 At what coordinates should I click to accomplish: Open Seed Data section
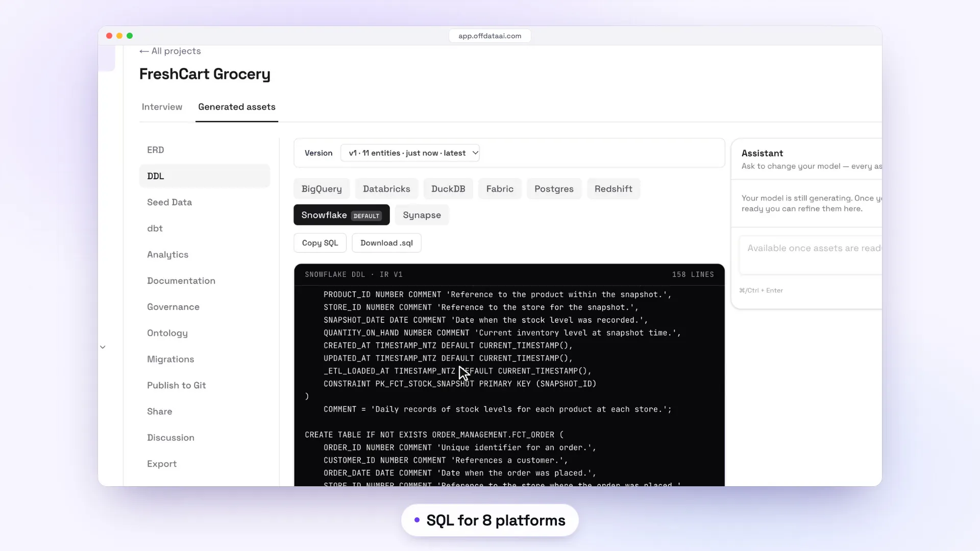(204, 202)
